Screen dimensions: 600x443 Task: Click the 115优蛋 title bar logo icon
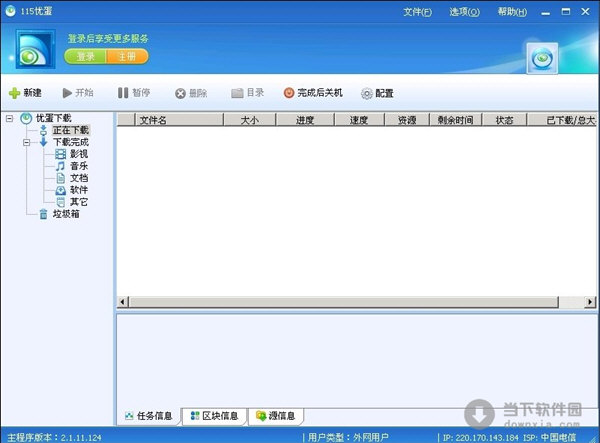pos(10,11)
